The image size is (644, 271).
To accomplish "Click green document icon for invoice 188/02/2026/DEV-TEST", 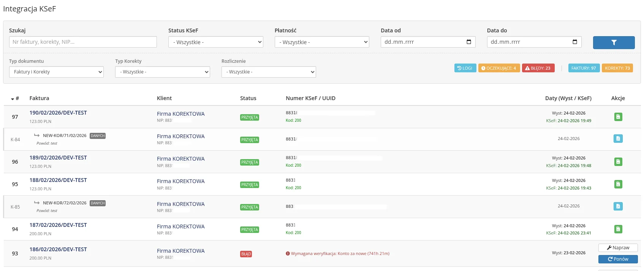I will coord(618,184).
